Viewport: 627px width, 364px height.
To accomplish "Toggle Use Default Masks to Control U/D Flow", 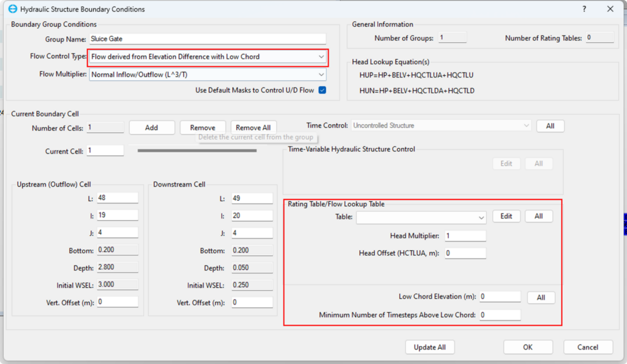I will point(322,90).
